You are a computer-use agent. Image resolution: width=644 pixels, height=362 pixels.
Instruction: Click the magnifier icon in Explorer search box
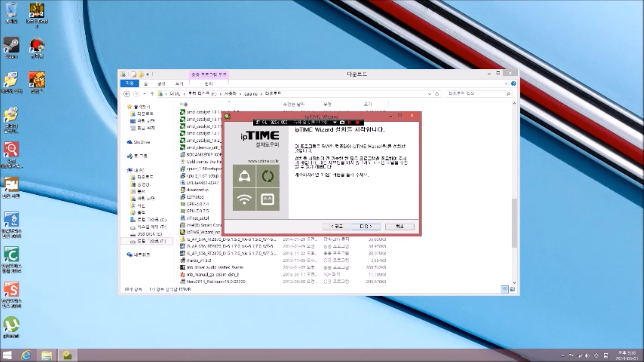tap(508, 94)
